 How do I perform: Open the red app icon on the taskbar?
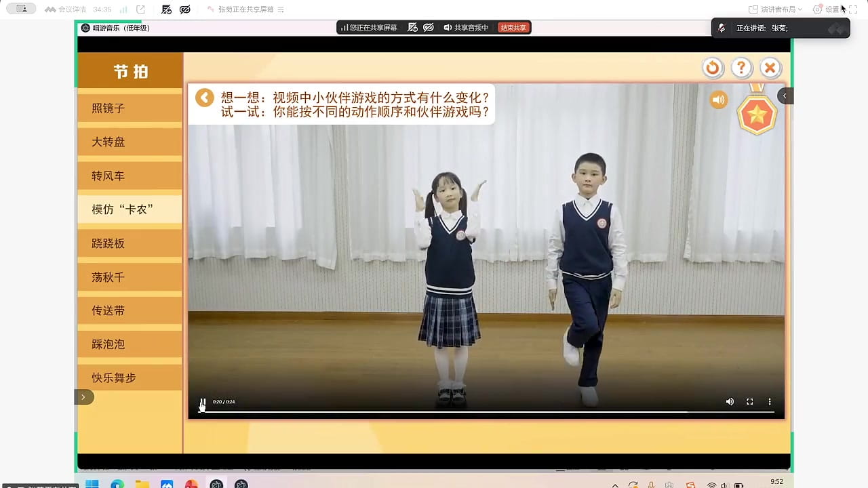pos(191,485)
